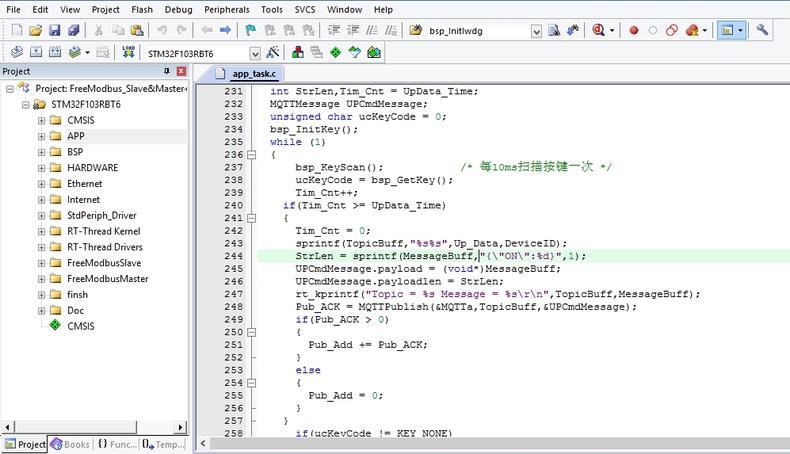Expand the APP folder in project tree

41,136
